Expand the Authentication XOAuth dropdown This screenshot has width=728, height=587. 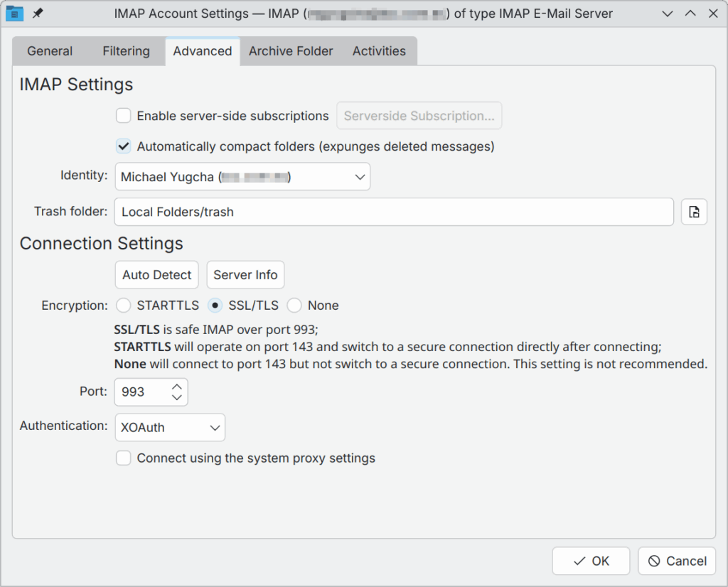170,428
